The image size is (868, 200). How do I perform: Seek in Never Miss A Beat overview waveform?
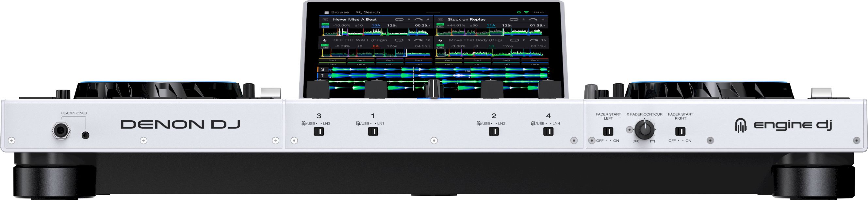coord(376,32)
